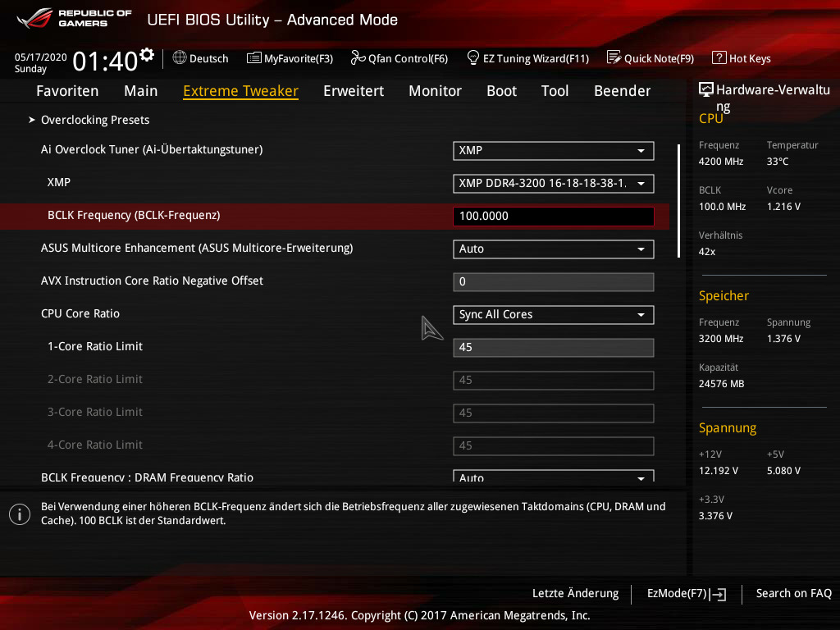Switch to the Boot tab

tap(501, 90)
